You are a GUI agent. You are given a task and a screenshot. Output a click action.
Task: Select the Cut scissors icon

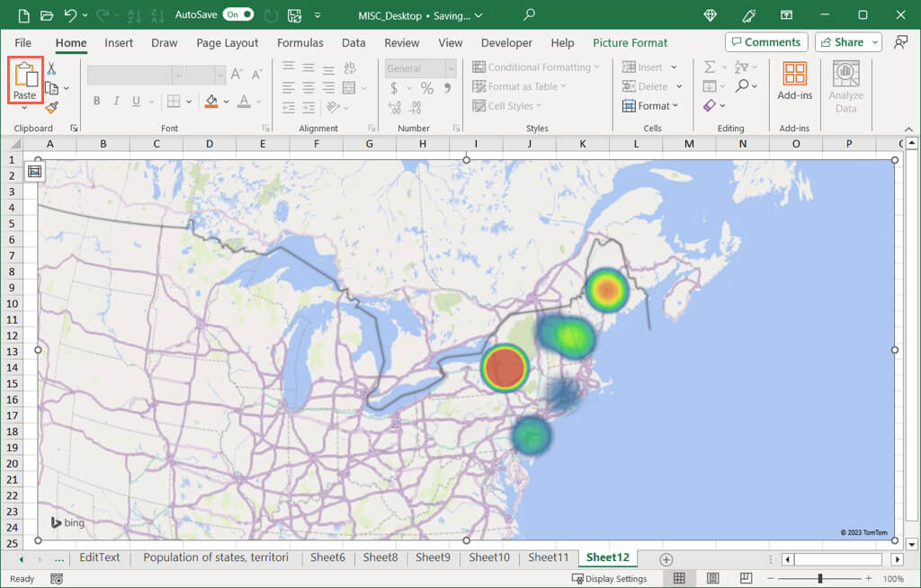tap(51, 68)
